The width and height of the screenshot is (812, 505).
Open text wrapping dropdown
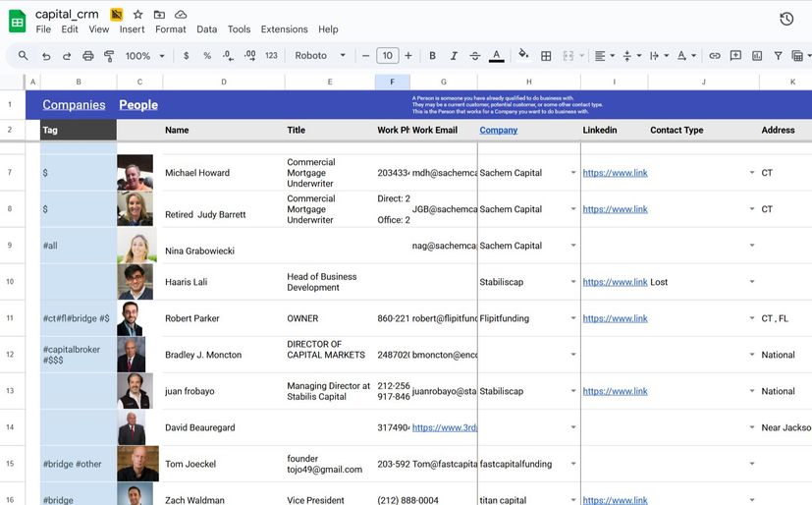(x=659, y=56)
